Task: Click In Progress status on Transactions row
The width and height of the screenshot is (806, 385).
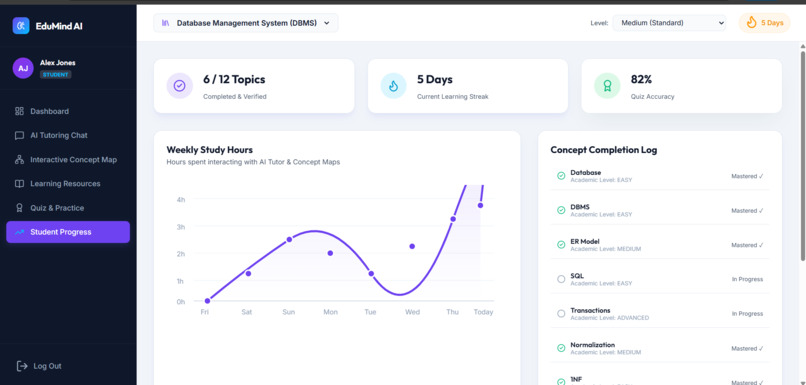Action: [x=747, y=314]
